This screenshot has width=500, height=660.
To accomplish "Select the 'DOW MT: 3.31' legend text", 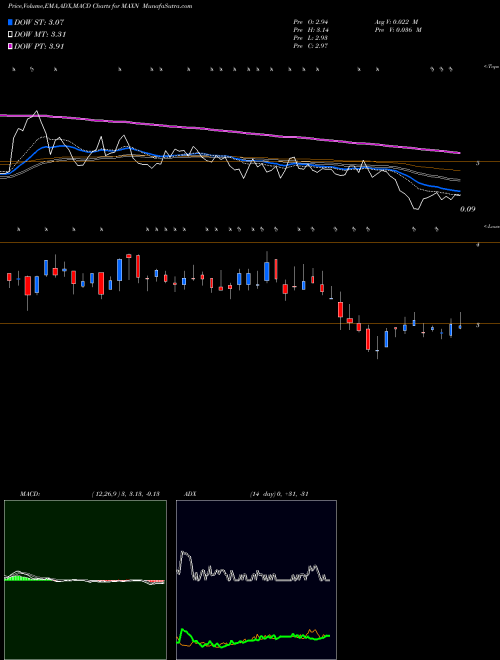I will pos(40,35).
